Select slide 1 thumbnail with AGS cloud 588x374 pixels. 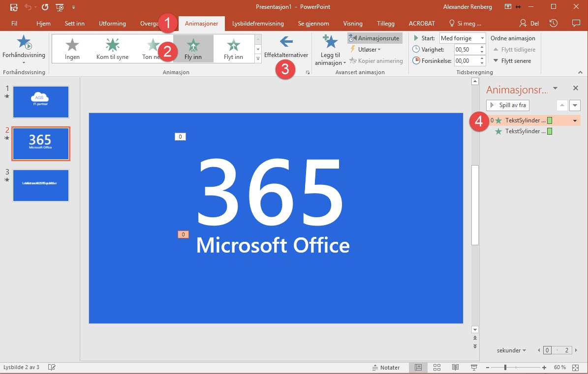click(x=41, y=102)
